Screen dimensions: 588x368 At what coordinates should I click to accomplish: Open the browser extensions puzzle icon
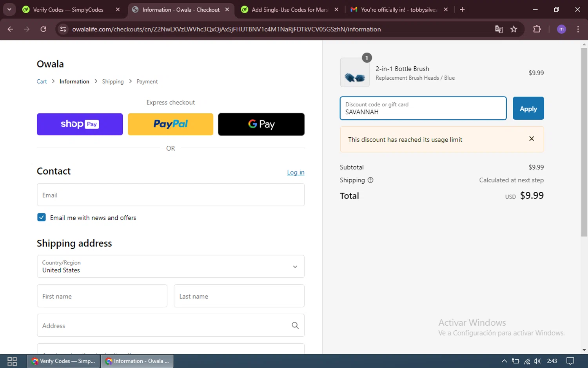[x=537, y=29]
